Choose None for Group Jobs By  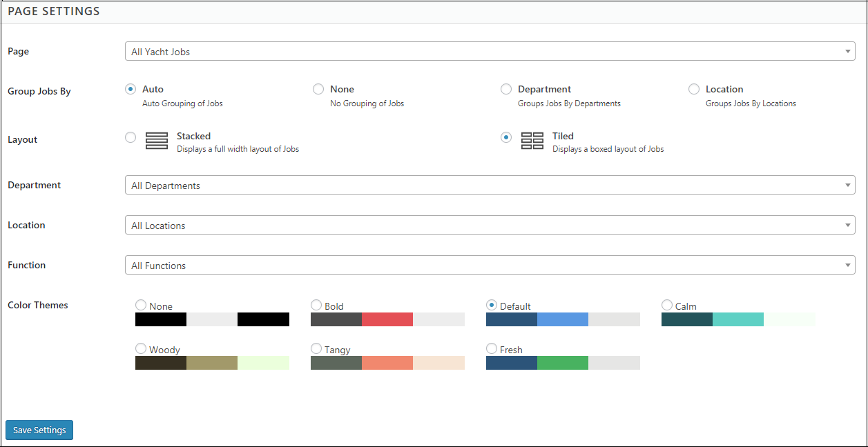tap(318, 89)
